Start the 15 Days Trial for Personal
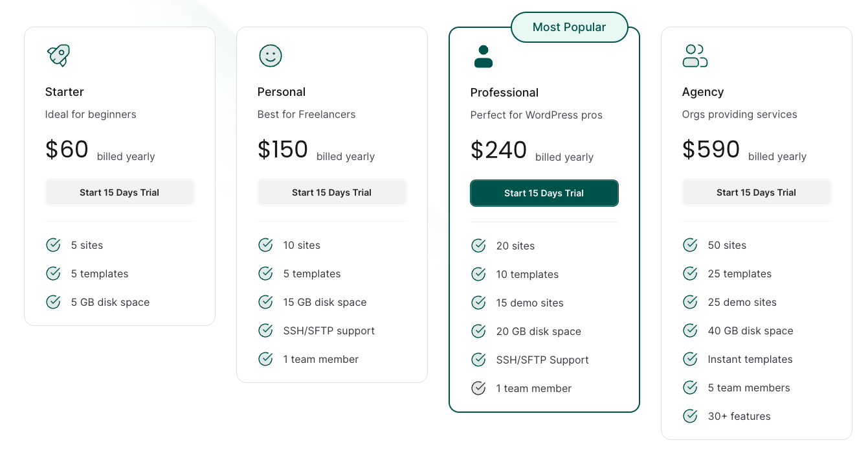Screen dimensions: 868x451 331,192
